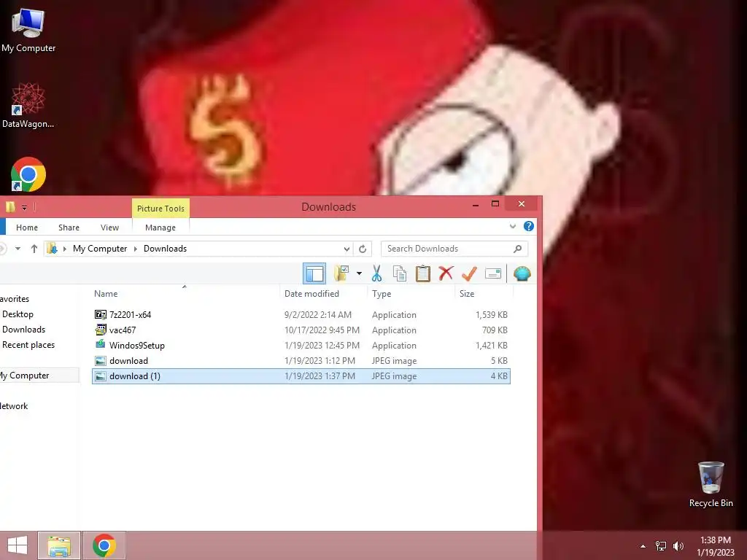
Task: Expand the arrow before My Computer in the breadcrumb
Action: (64, 249)
